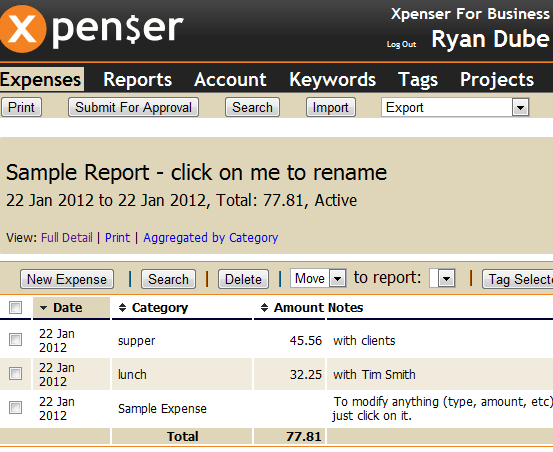553x452 pixels.
Task: Switch to the Reports tab
Action: coord(138,79)
